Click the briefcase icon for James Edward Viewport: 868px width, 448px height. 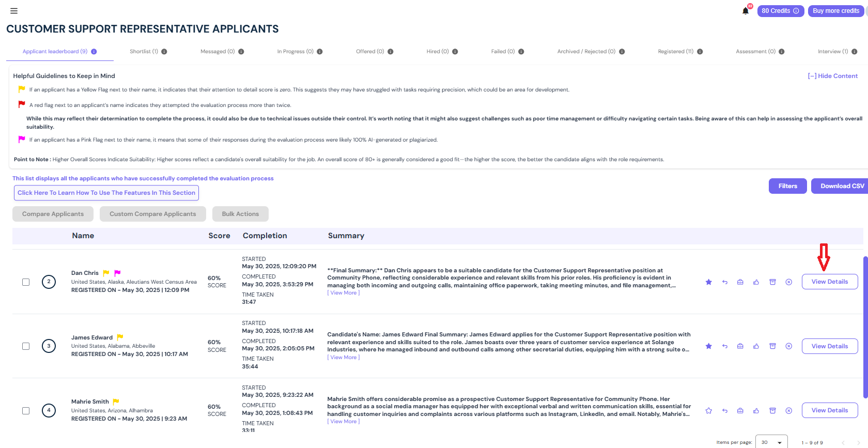click(x=740, y=346)
